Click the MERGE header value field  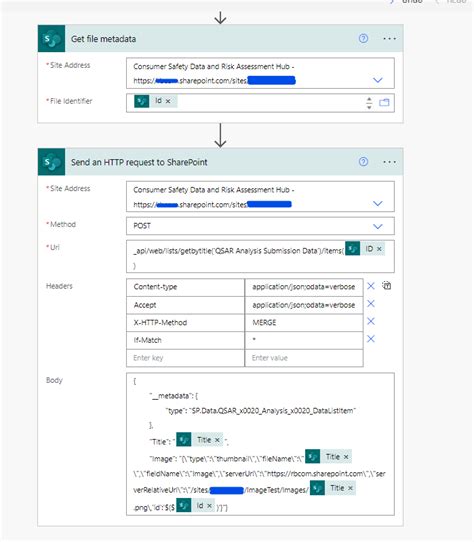304,323
